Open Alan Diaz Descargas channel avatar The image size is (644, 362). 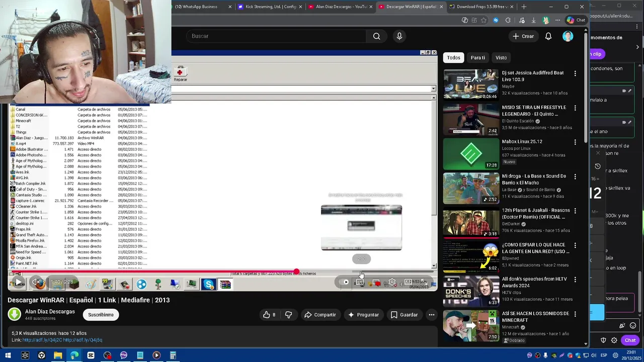(14, 314)
